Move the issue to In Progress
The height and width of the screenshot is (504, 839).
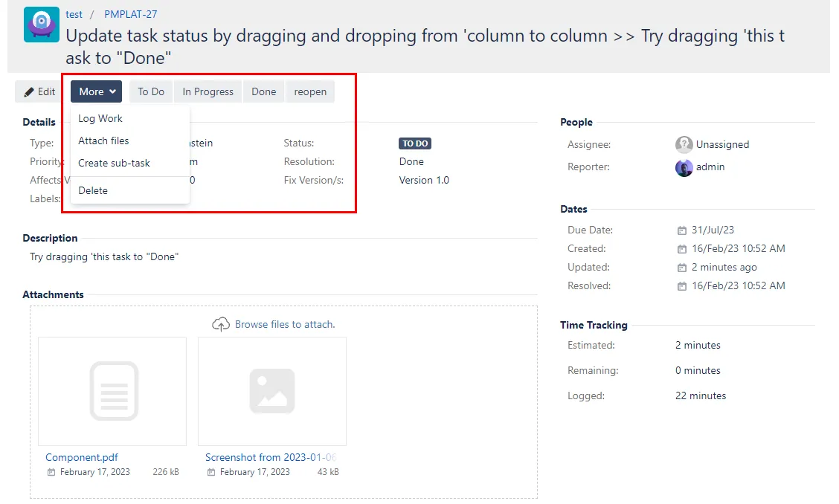coord(208,91)
